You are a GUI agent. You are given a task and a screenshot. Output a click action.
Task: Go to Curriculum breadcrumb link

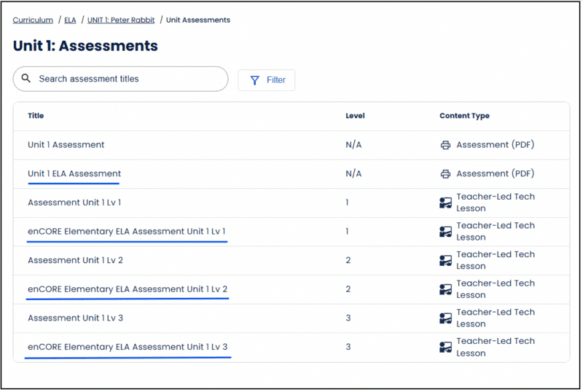[33, 20]
